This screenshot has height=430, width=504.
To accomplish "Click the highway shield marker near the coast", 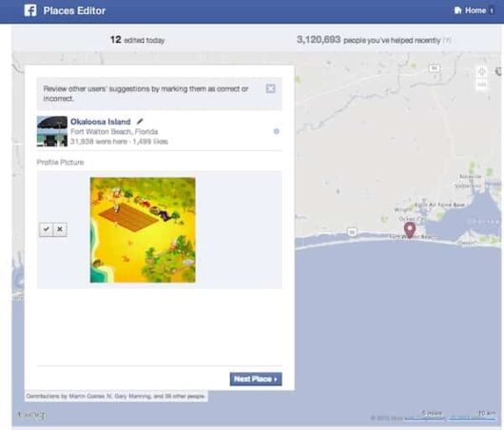I will point(353,232).
